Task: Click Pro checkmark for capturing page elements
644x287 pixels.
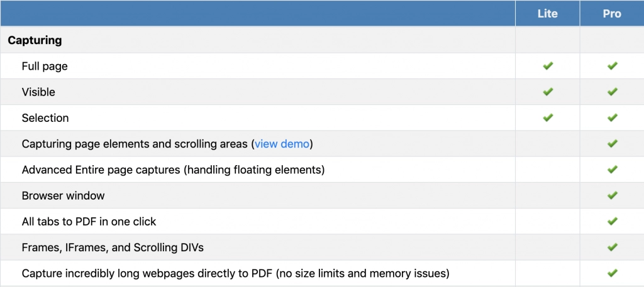Action: pyautogui.click(x=612, y=144)
